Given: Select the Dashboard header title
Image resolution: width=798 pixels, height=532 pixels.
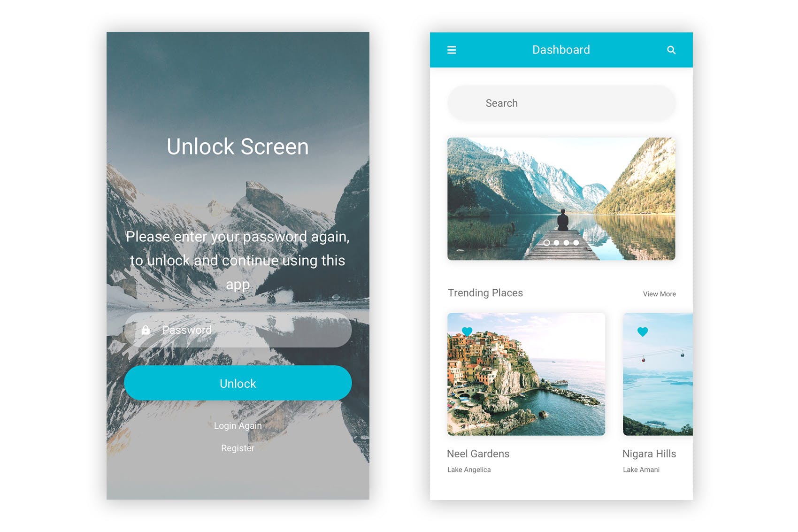Looking at the screenshot, I should [561, 50].
